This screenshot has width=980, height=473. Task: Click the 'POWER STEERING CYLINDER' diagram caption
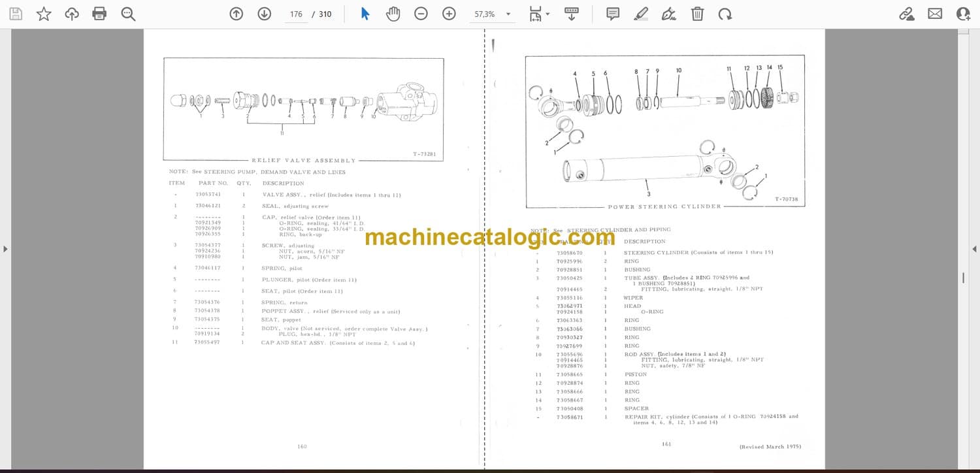point(664,206)
